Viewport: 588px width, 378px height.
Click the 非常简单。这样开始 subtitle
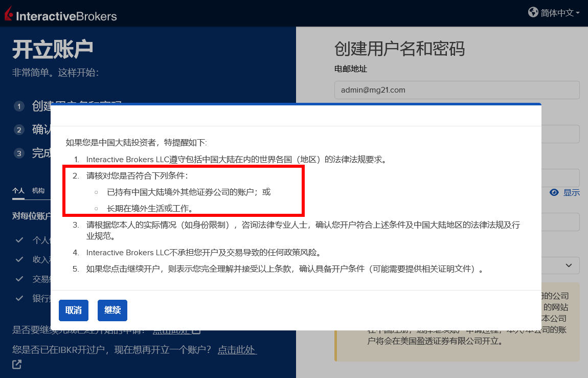coord(56,72)
